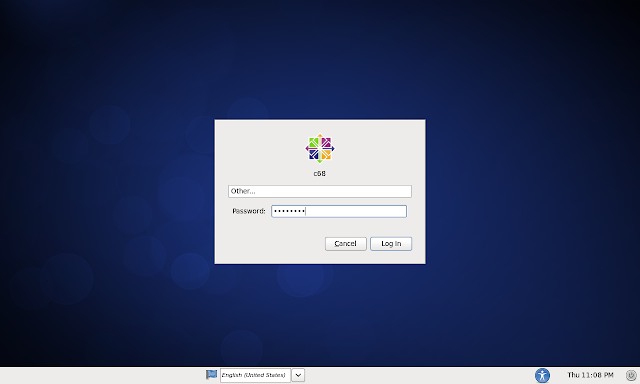Click the English (United States) language box
The height and width of the screenshot is (384, 640).
coord(255,375)
